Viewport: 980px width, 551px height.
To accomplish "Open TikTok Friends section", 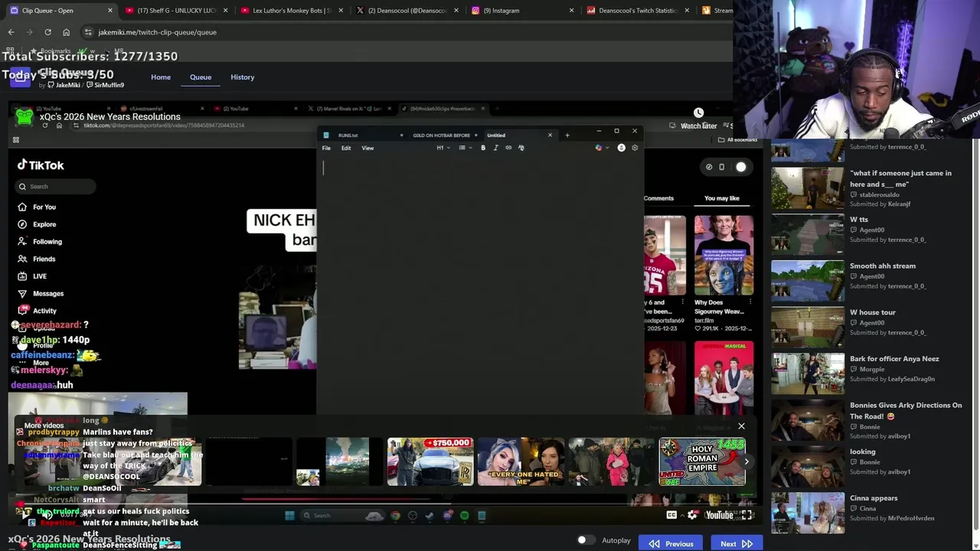I will click(x=37, y=259).
